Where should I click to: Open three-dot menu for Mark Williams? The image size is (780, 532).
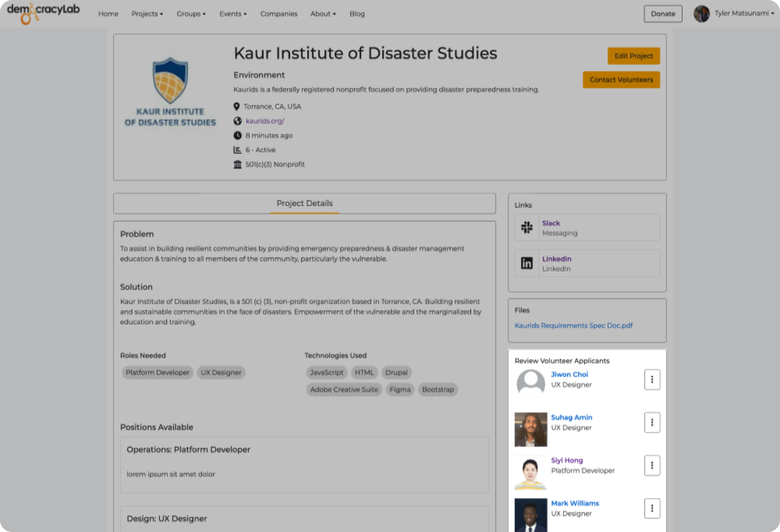click(652, 508)
